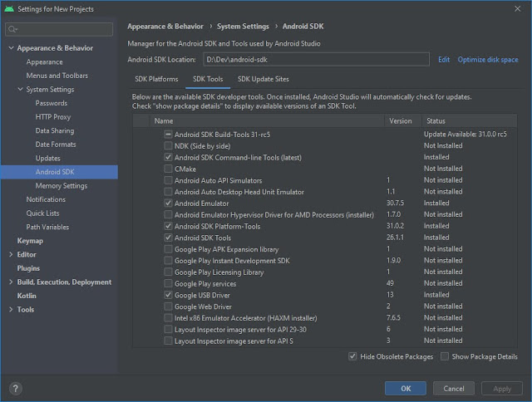Check the CMake checkbox

point(169,169)
